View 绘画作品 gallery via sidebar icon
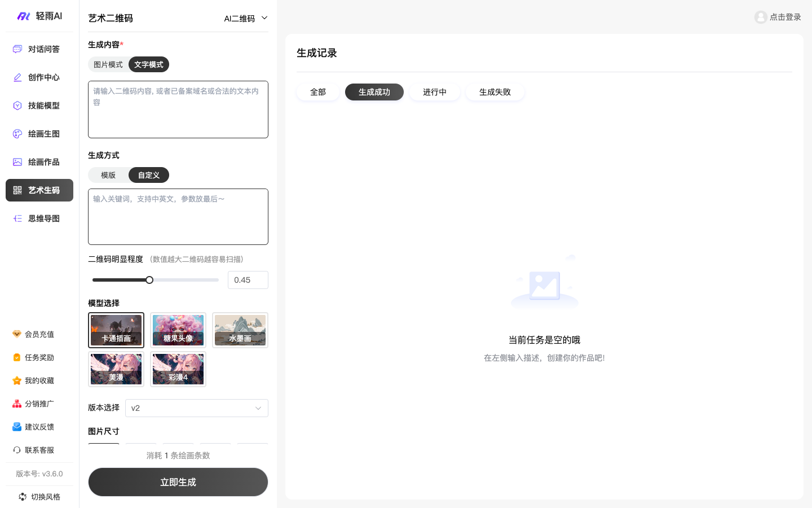The height and width of the screenshot is (508, 812). click(39, 162)
